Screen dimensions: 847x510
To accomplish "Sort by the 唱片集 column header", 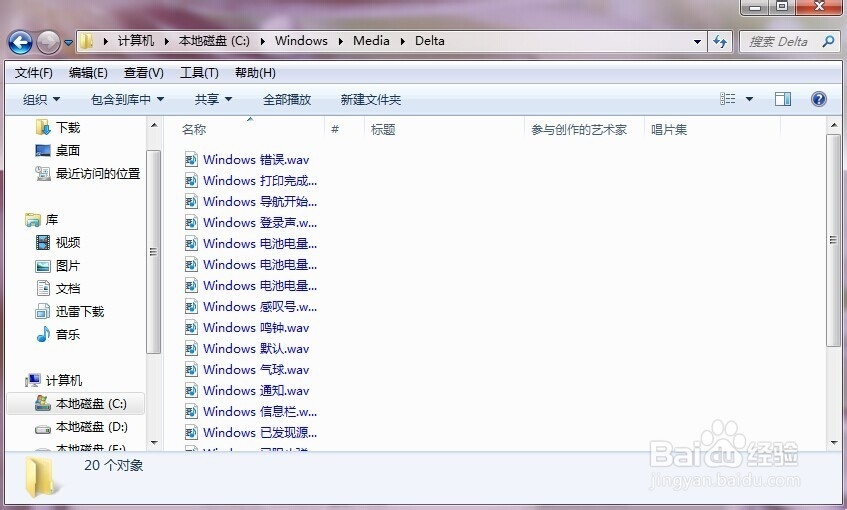I will click(x=669, y=130).
